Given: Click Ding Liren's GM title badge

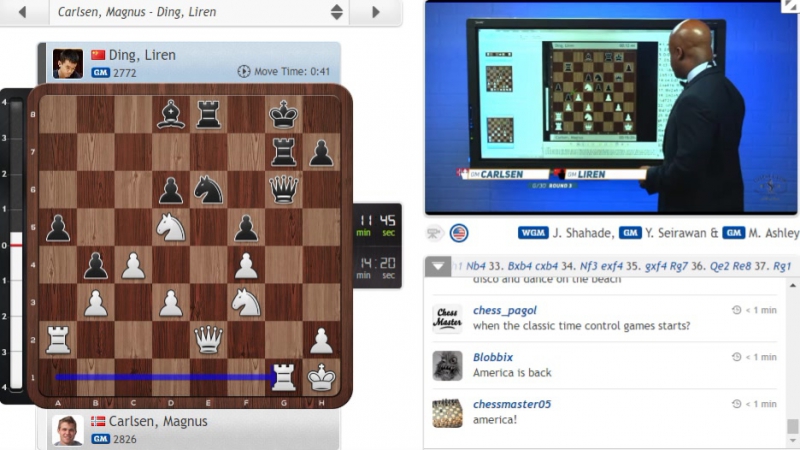Looking at the screenshot, I should click(101, 72).
